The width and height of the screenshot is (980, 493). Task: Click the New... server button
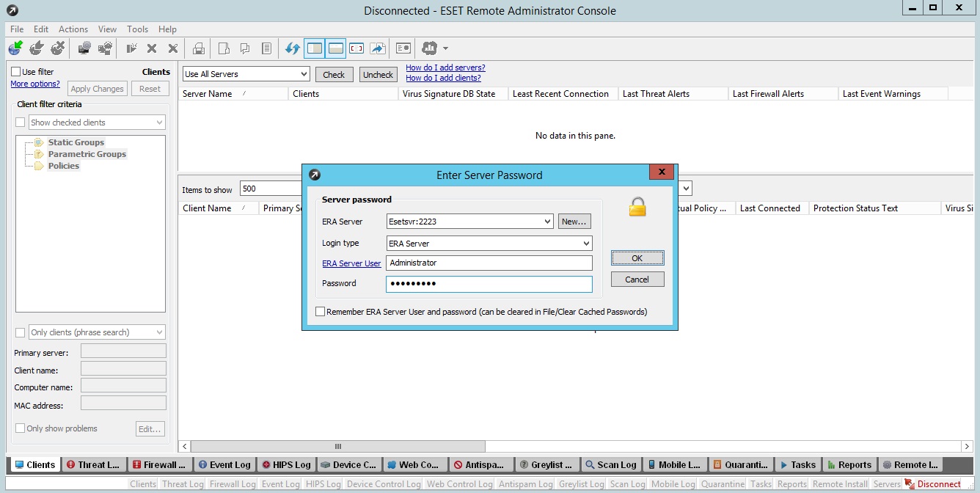[574, 222]
